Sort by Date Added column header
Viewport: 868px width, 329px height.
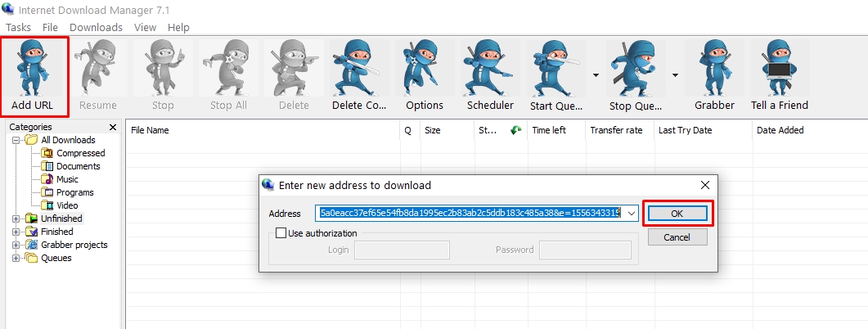(x=810, y=130)
